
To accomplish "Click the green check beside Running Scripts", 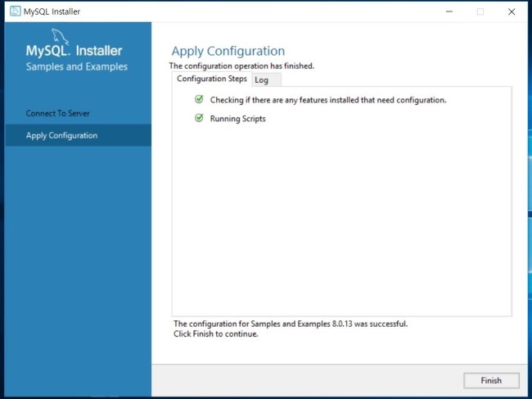I will [x=199, y=118].
